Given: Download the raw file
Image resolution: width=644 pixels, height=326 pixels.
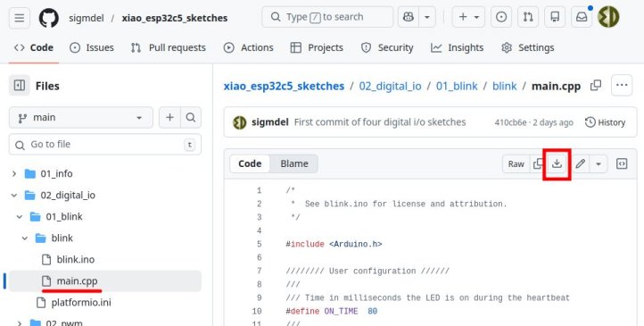Looking at the screenshot, I should click(557, 164).
